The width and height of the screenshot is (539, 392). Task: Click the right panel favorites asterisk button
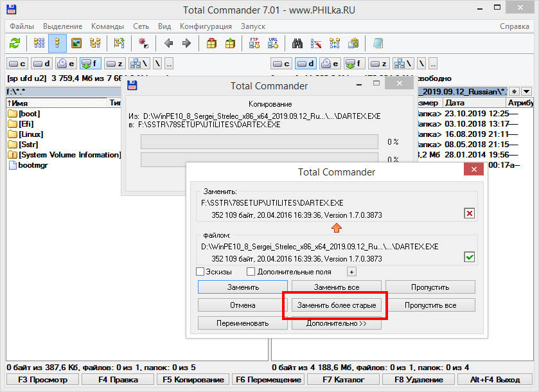pyautogui.click(x=514, y=91)
